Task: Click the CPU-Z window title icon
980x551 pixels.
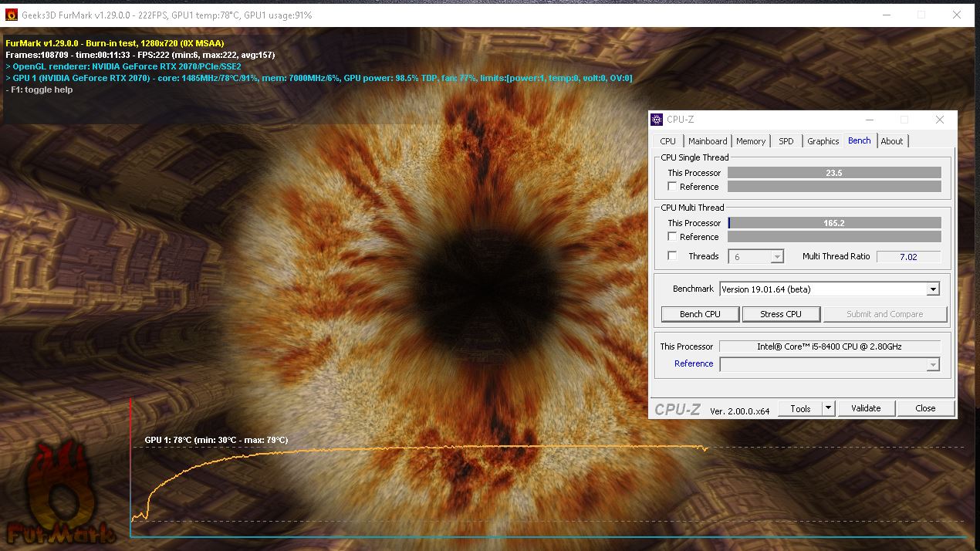Action: 657,120
